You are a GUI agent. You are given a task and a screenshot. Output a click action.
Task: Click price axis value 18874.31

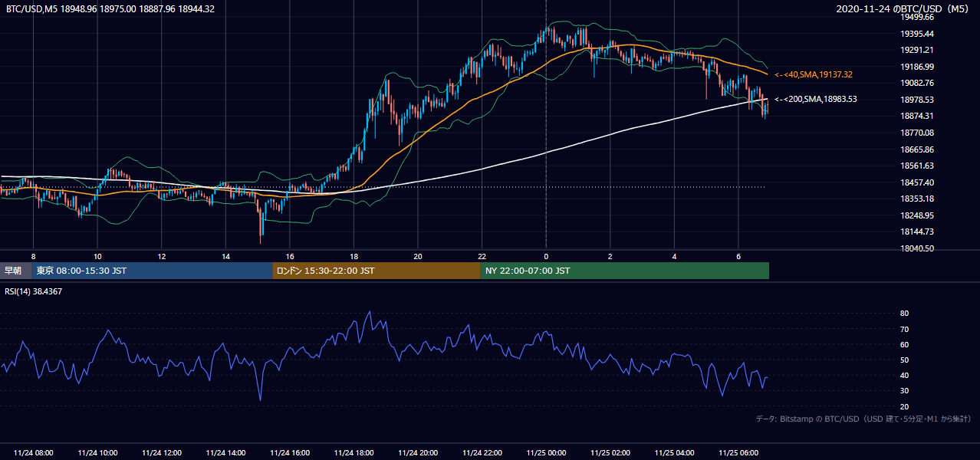[x=918, y=116]
